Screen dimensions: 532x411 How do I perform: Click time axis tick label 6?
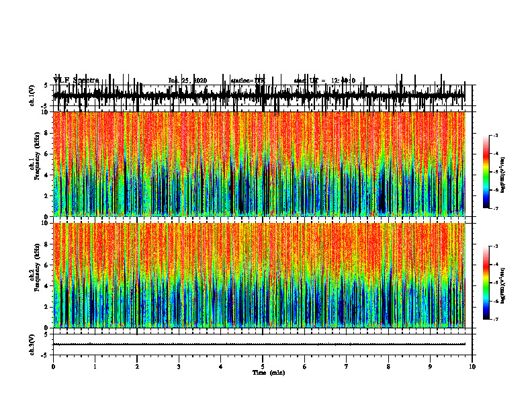tap(305, 367)
